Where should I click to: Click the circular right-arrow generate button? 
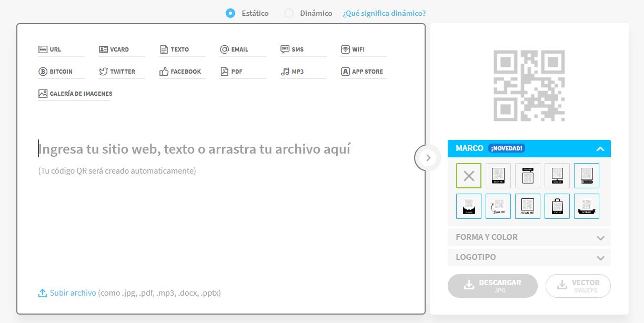(x=427, y=157)
